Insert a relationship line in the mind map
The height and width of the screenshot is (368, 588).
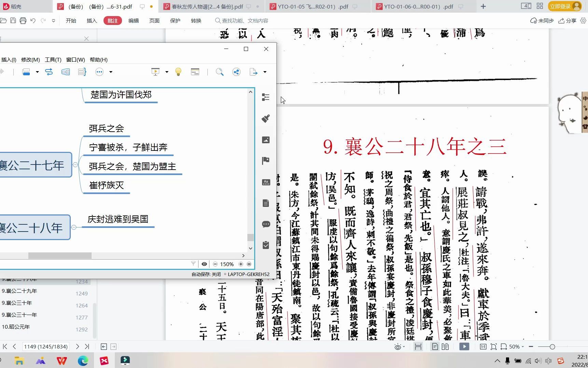pyautogui.click(x=49, y=72)
